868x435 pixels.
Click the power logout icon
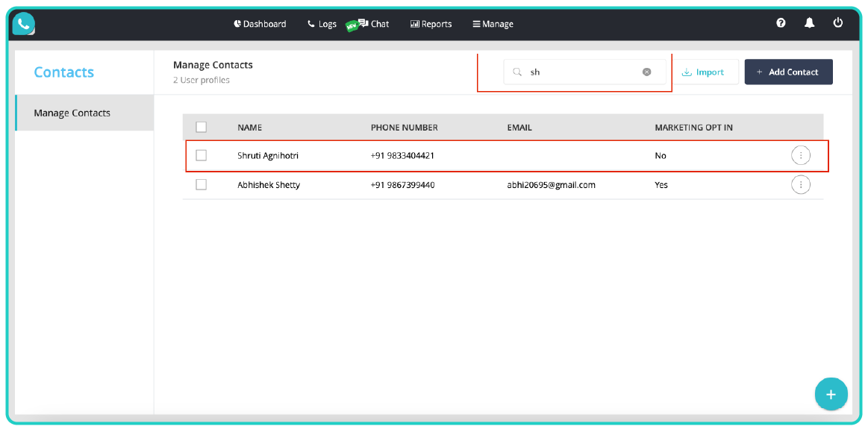coord(838,22)
